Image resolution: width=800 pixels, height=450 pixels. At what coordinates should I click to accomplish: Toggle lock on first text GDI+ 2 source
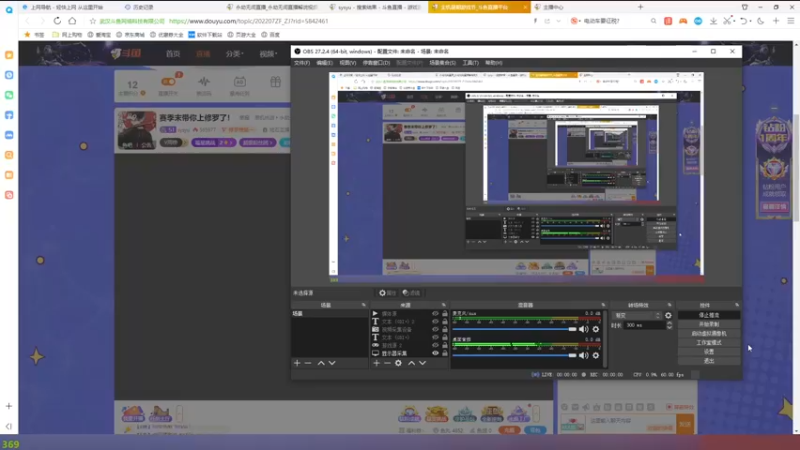[x=445, y=321]
